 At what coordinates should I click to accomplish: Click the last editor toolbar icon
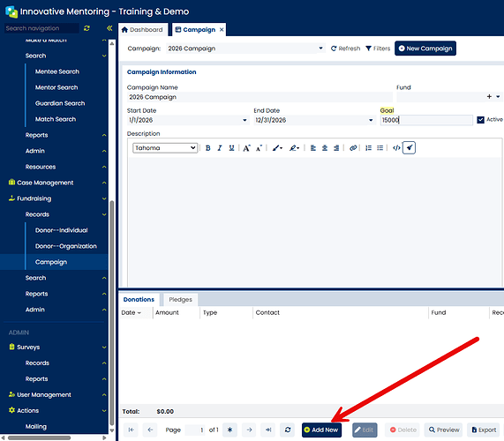(410, 148)
